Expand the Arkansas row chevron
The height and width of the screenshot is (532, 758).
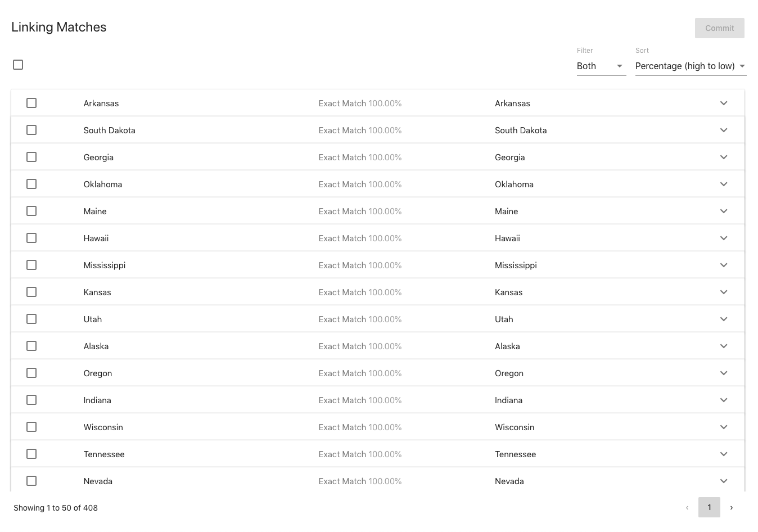coord(724,103)
